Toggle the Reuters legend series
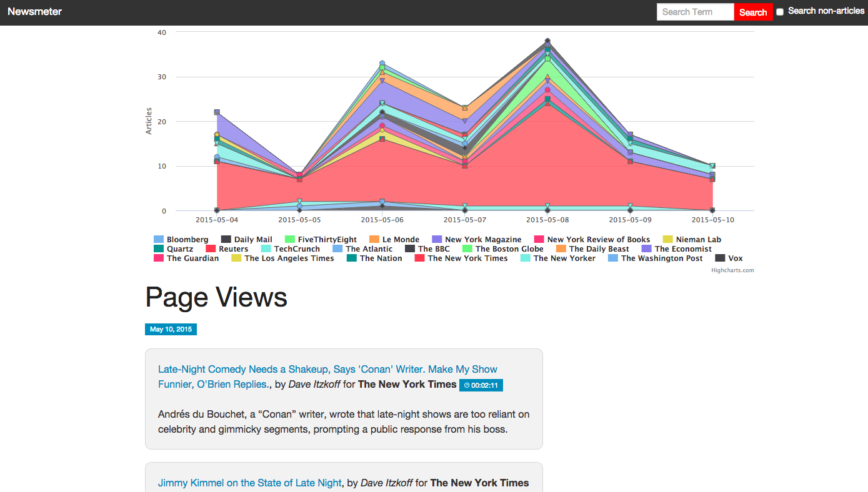The width and height of the screenshot is (868, 492). (227, 249)
